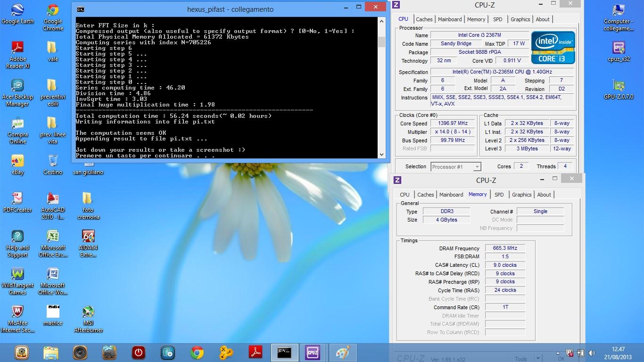Open the 'prev. linee vita' folder
The width and height of the screenshot is (644, 362).
click(x=53, y=131)
